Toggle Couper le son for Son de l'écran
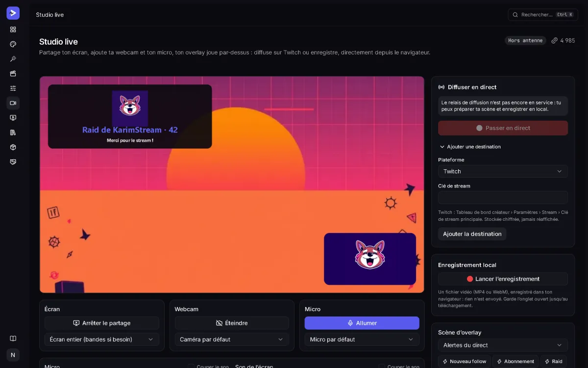This screenshot has width=588, height=368. 382,367
